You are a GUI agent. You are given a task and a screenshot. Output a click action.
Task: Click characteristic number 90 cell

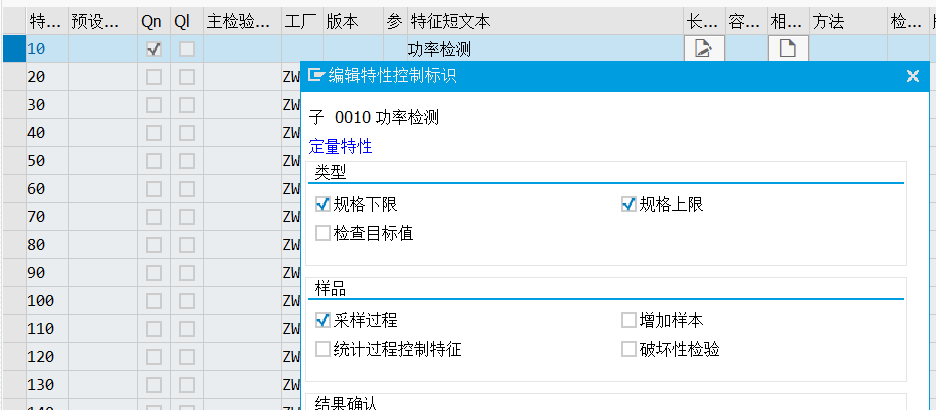pyautogui.click(x=47, y=273)
